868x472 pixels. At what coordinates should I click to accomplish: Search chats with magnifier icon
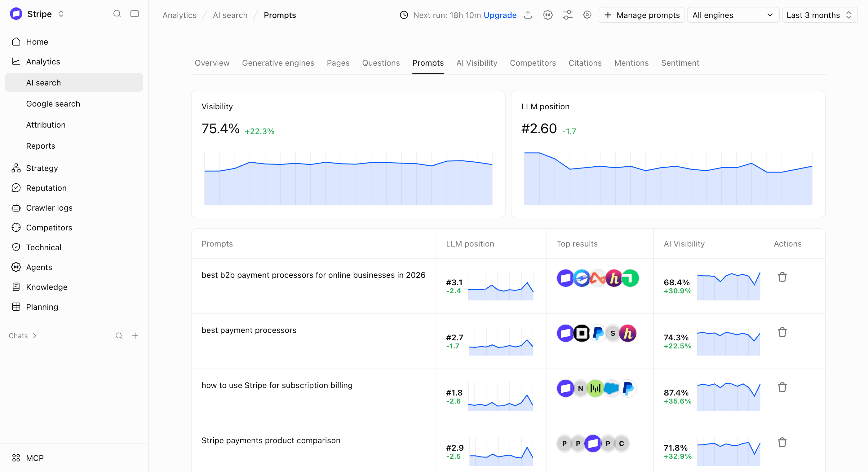click(x=119, y=336)
